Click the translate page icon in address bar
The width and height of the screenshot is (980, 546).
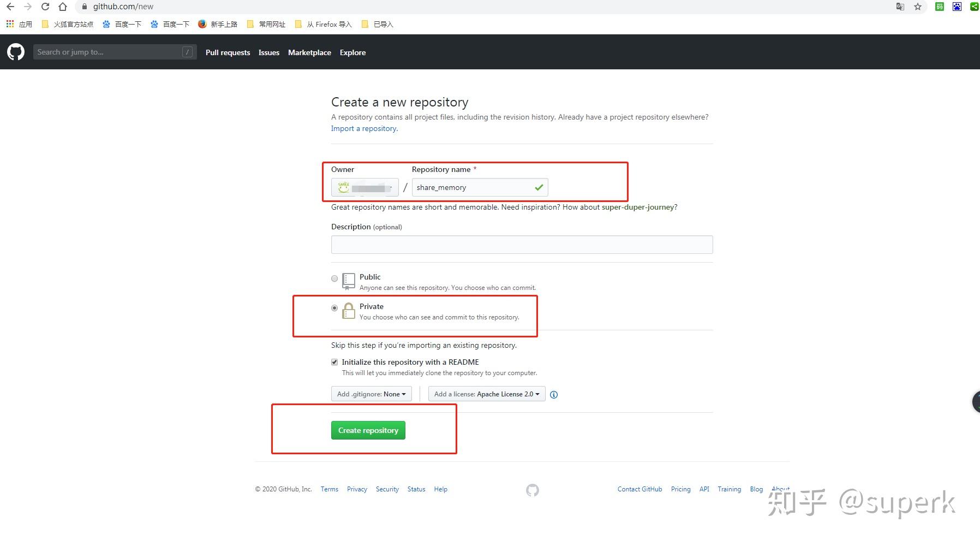point(900,7)
